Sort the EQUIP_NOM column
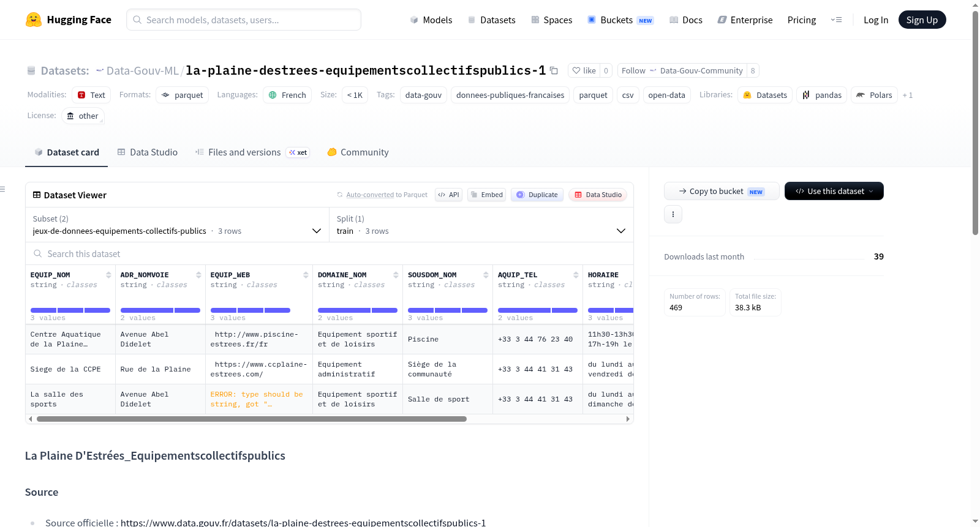This screenshot has width=980, height=527. coord(108,275)
